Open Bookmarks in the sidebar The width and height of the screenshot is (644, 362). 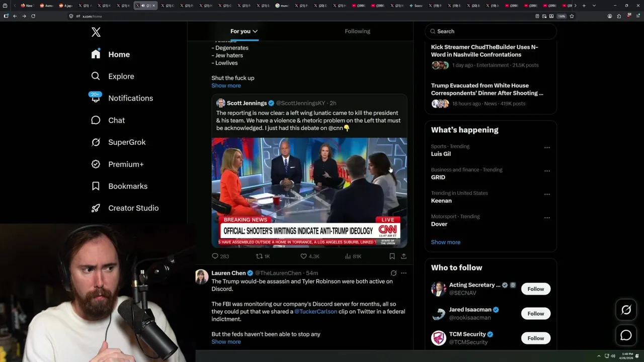(119, 186)
